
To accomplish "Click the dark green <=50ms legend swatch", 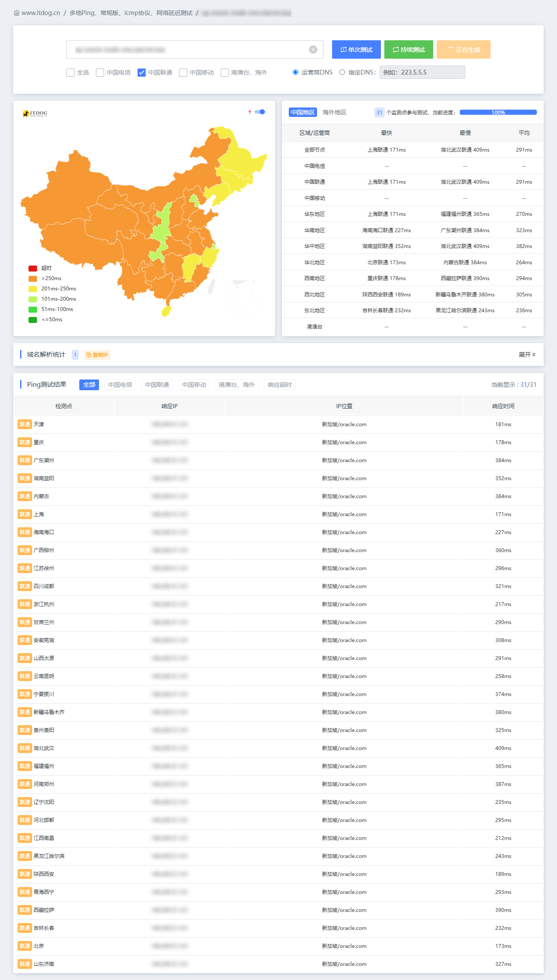I will (x=33, y=320).
